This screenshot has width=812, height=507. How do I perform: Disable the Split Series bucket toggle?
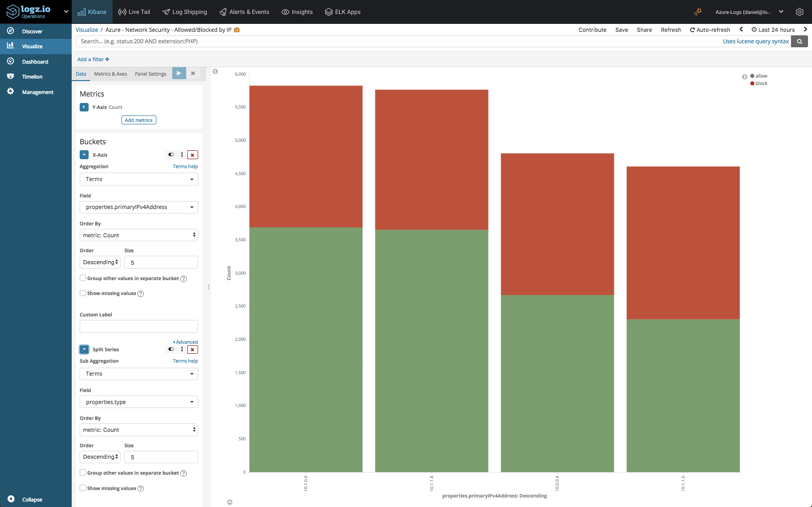pos(171,349)
